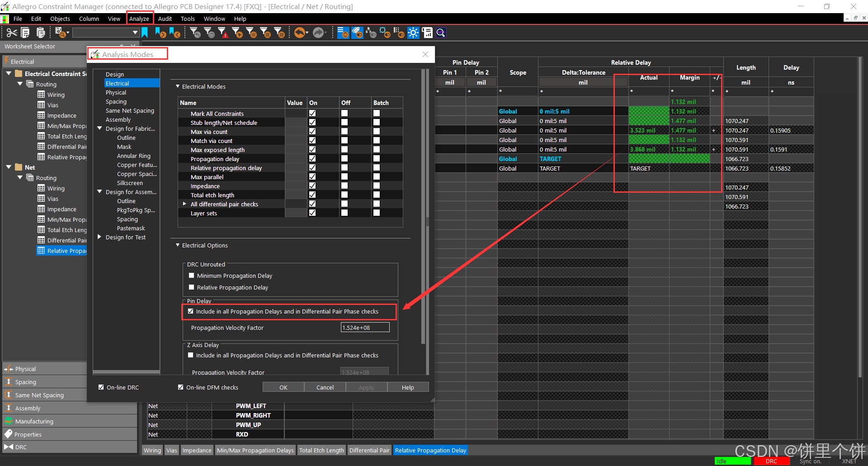Click the filter with red warning icon
868x466 pixels.
223,33
